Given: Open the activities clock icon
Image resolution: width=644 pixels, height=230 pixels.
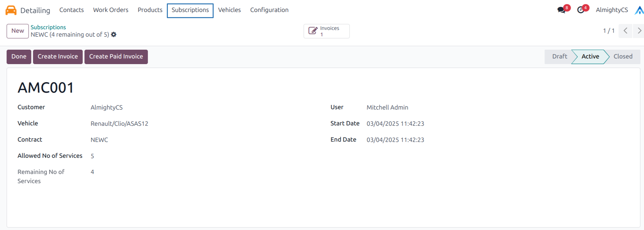Looking at the screenshot, I should point(581,10).
